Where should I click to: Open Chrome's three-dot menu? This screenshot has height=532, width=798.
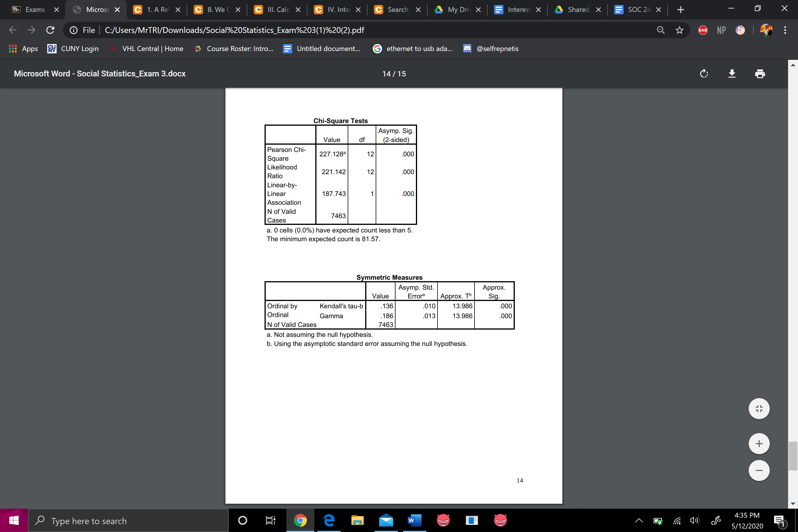tap(785, 30)
